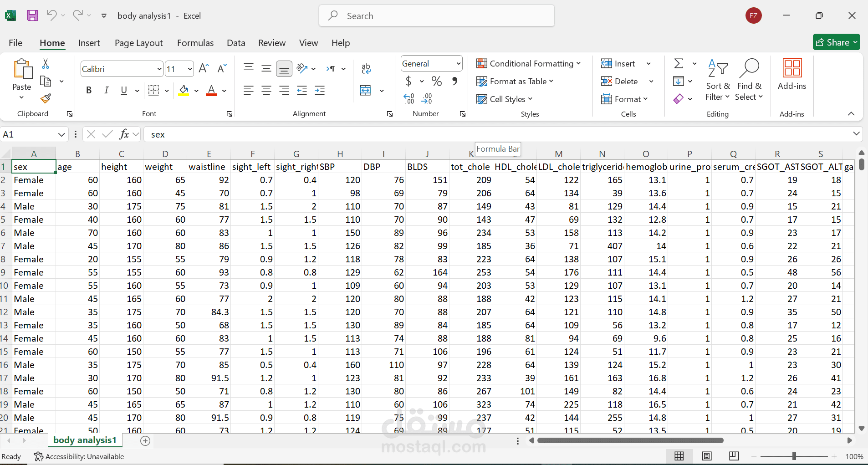
Task: Select the Format Painter tool
Action: point(45,98)
